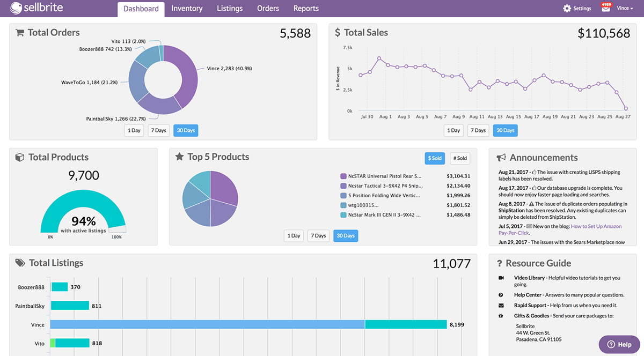
Task: Click the megaphone icon by Announcements
Action: click(x=501, y=158)
